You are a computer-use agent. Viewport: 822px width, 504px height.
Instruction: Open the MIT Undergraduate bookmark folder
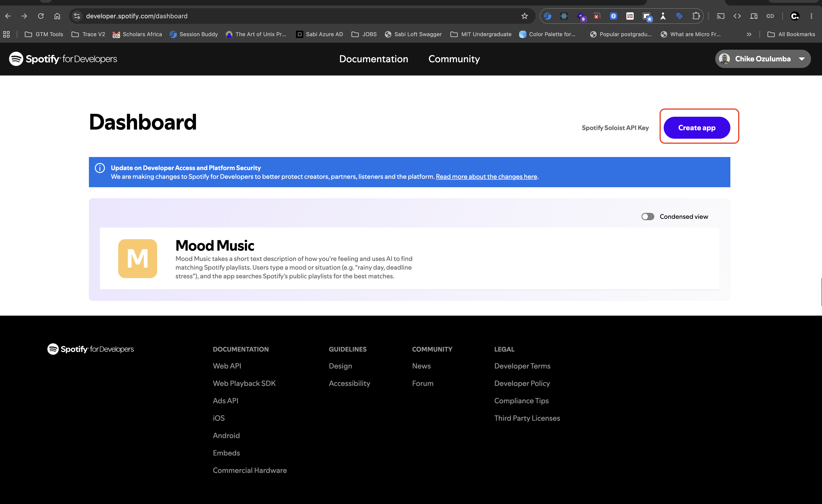point(481,34)
